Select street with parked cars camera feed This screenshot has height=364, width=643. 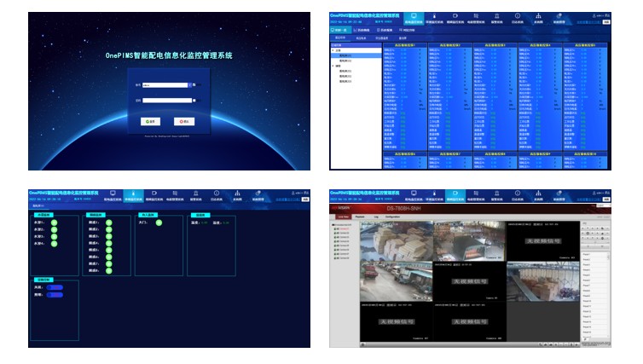tap(397, 281)
